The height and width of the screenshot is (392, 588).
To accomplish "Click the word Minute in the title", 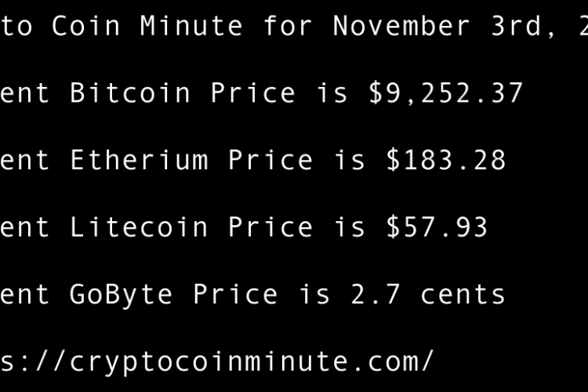I will [191, 26].
